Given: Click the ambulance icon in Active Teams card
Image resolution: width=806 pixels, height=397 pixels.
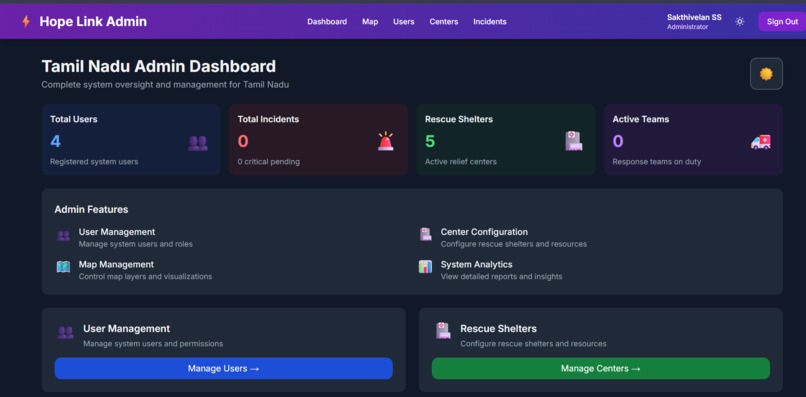Looking at the screenshot, I should (761, 142).
